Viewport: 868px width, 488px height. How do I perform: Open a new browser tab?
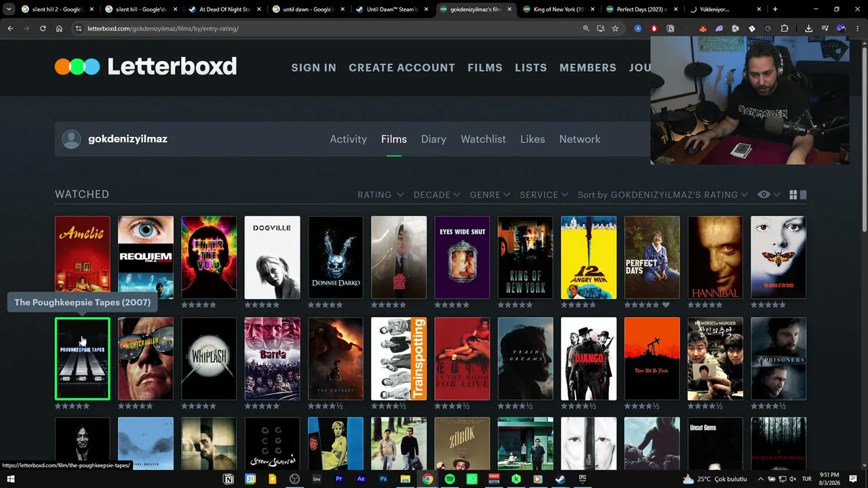point(775,9)
